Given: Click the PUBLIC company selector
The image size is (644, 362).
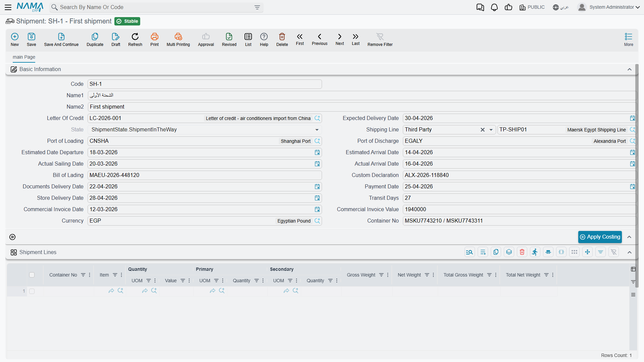Looking at the screenshot, I should 532,7.
